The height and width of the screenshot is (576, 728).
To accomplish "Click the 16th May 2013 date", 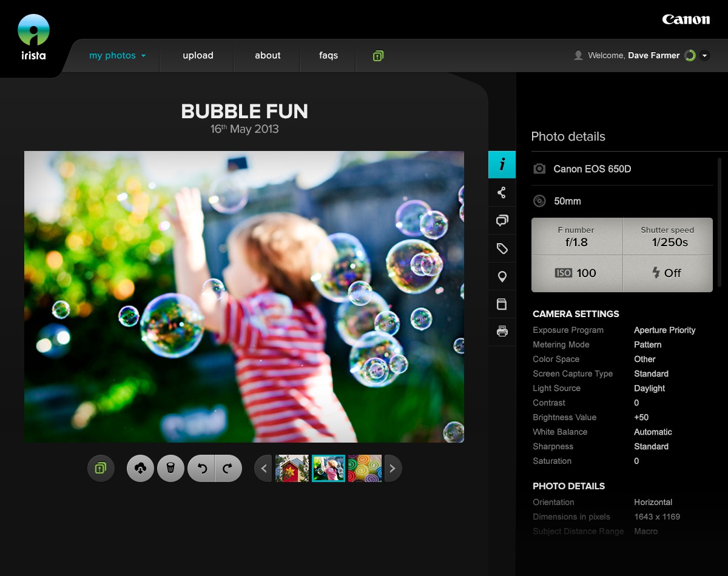I will point(244,129).
